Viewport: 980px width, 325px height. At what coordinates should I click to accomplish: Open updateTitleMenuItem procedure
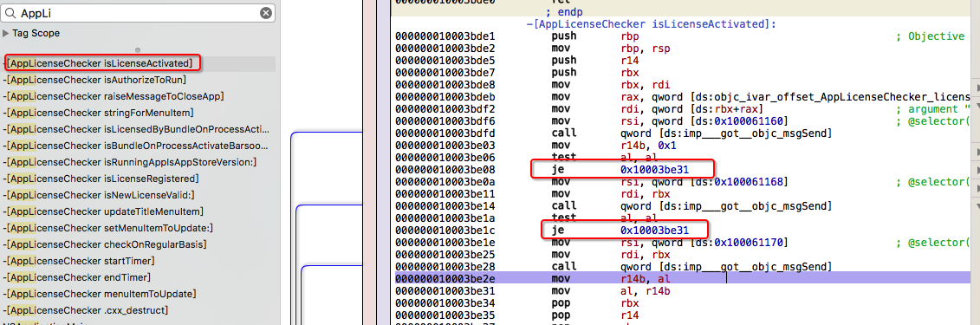(103, 211)
